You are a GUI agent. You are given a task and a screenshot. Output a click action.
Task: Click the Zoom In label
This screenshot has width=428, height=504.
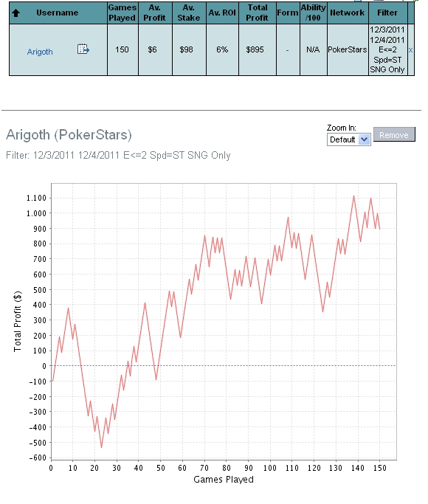[341, 128]
